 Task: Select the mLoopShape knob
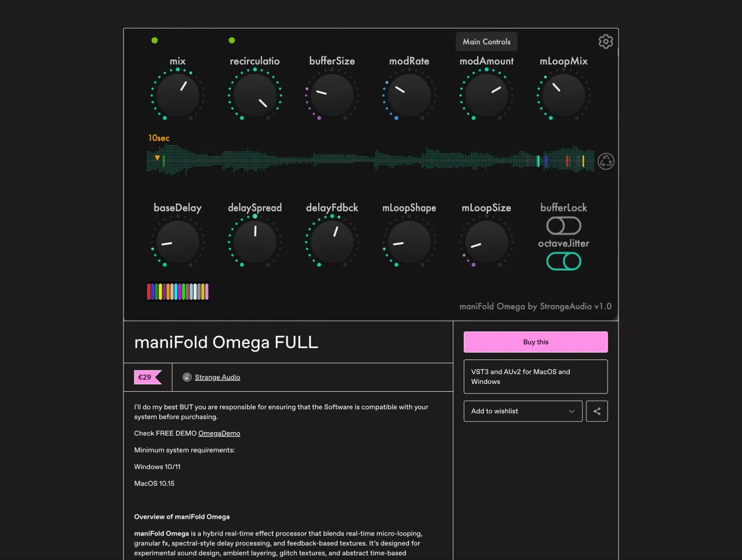409,242
